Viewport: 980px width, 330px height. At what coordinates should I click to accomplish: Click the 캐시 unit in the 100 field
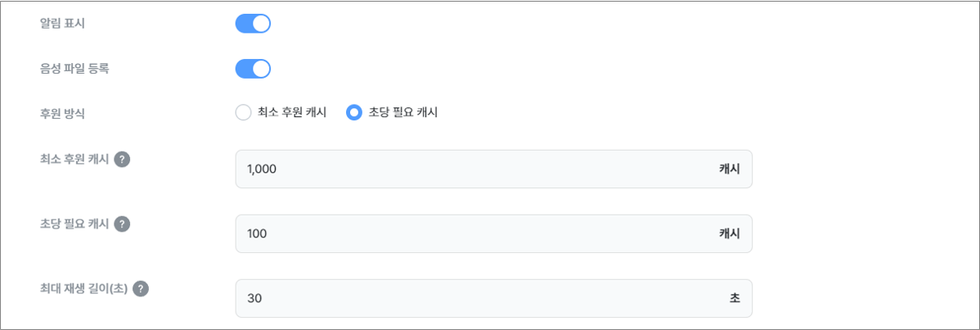(730, 233)
